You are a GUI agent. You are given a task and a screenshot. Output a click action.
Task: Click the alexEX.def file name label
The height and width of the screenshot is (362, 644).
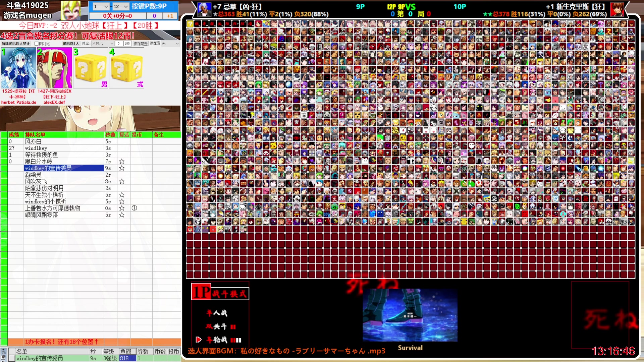[x=54, y=103]
